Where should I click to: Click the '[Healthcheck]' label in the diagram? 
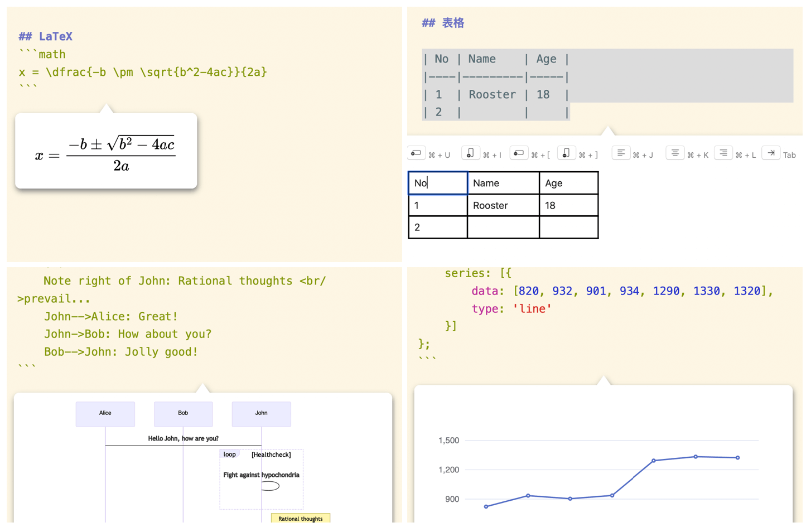point(271,454)
